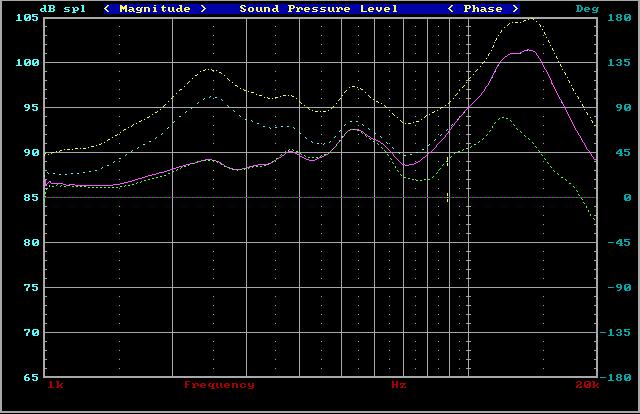Click the red Frequency axis label
The height and width of the screenshot is (414, 640).
(x=219, y=385)
